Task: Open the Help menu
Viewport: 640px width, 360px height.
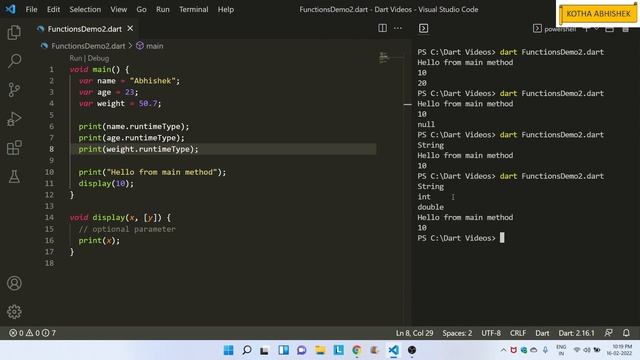Action: click(226, 9)
